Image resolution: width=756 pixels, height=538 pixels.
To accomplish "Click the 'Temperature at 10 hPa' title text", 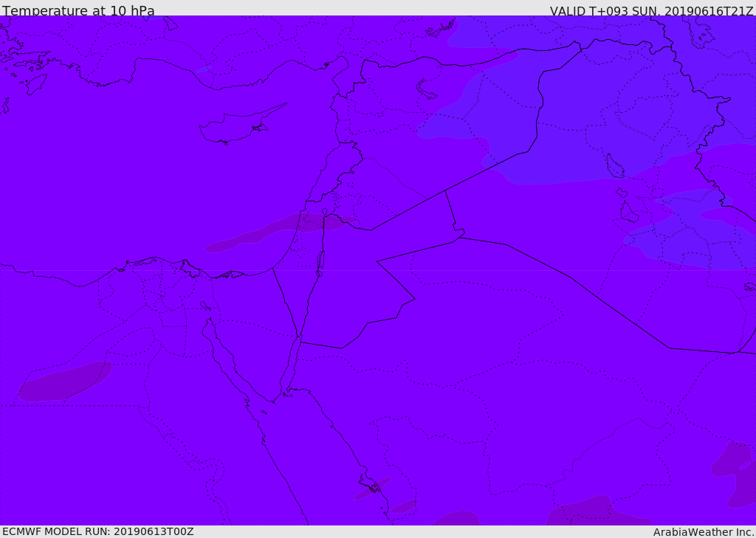I will point(78,10).
